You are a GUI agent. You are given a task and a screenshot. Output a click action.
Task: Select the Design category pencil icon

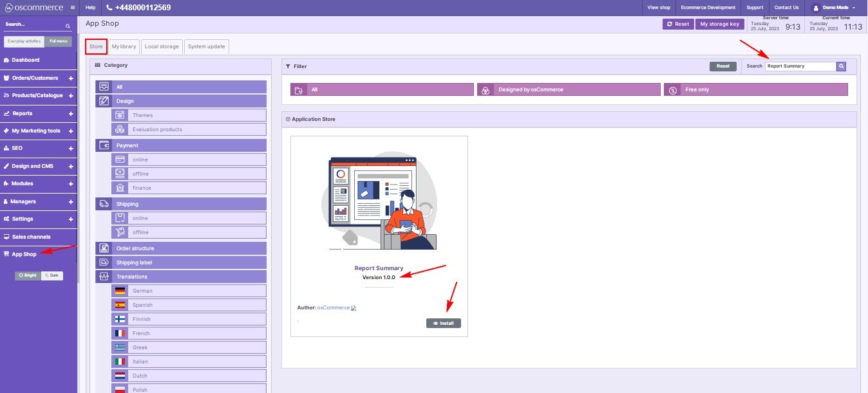pyautogui.click(x=104, y=101)
